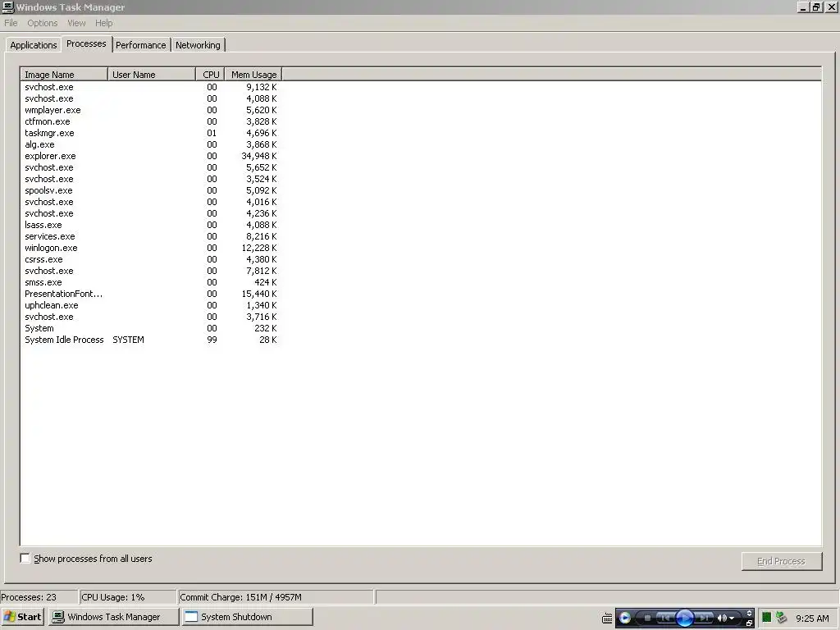This screenshot has height=630, width=840.
Task: Click the 9:25 AM system clock
Action: tap(812, 619)
